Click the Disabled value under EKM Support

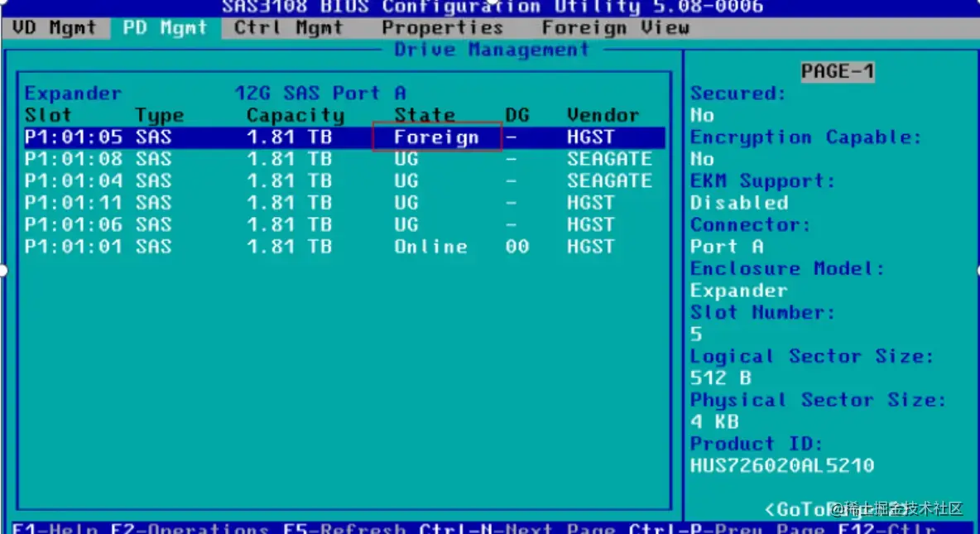click(x=739, y=203)
